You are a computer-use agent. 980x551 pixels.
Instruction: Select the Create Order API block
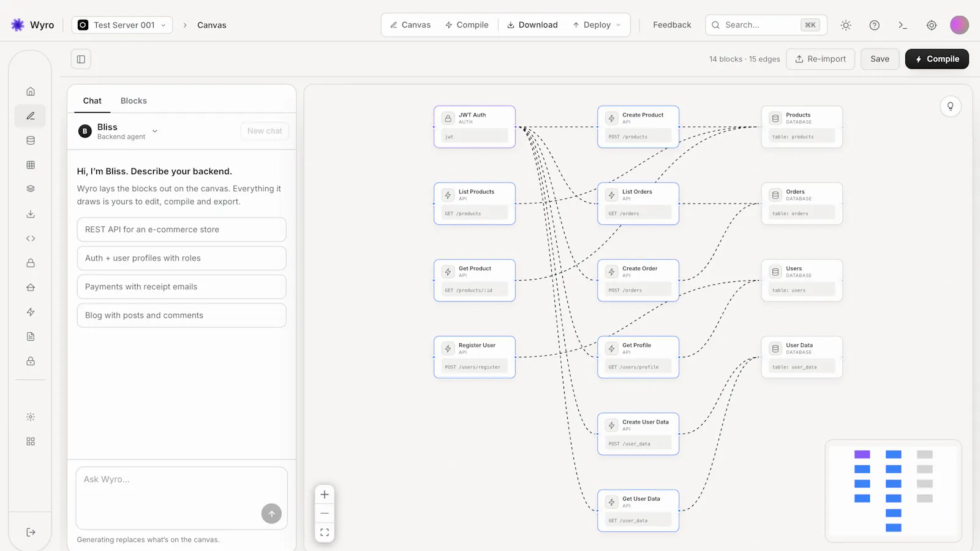click(638, 281)
